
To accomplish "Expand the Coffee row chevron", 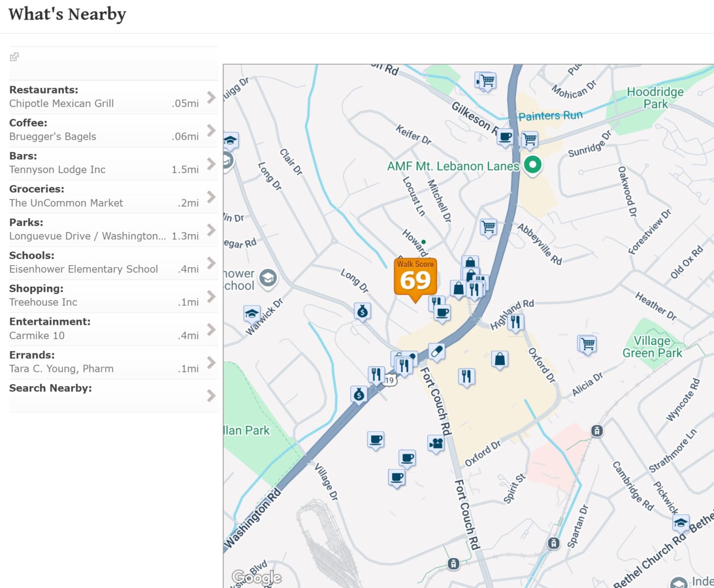I will (211, 130).
